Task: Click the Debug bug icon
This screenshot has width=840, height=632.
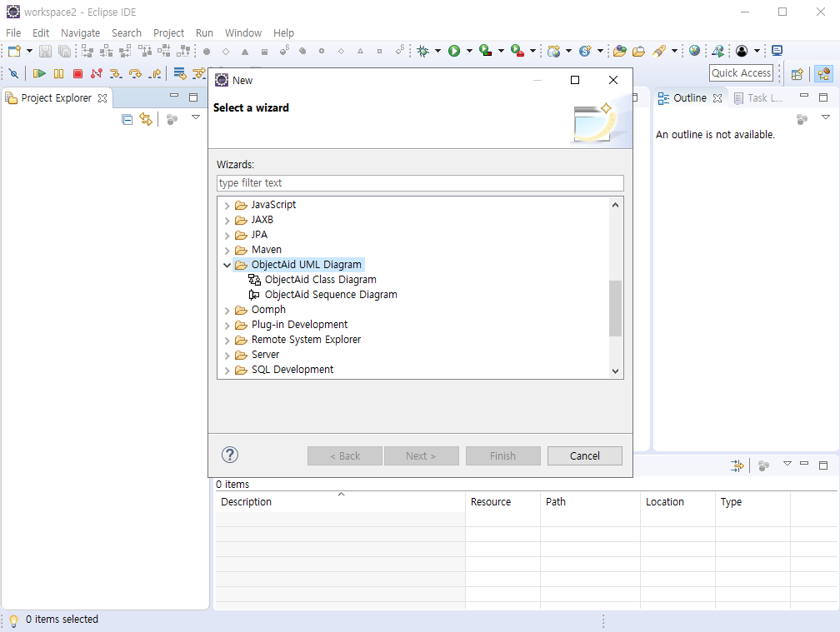Action: tap(423, 51)
